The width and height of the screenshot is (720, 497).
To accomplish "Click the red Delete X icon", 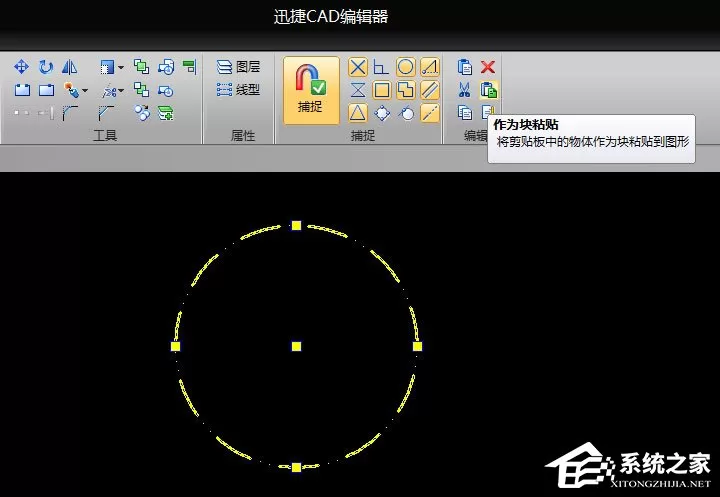I will click(x=488, y=67).
